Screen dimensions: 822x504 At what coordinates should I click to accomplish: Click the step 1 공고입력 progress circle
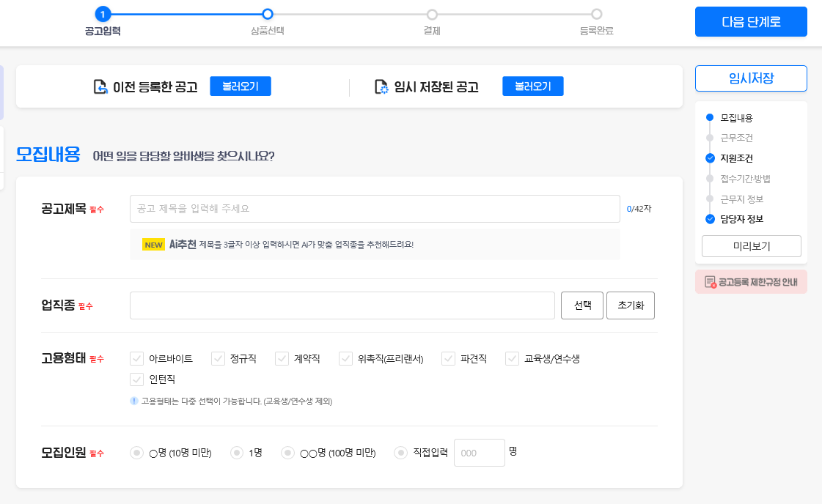click(101, 12)
